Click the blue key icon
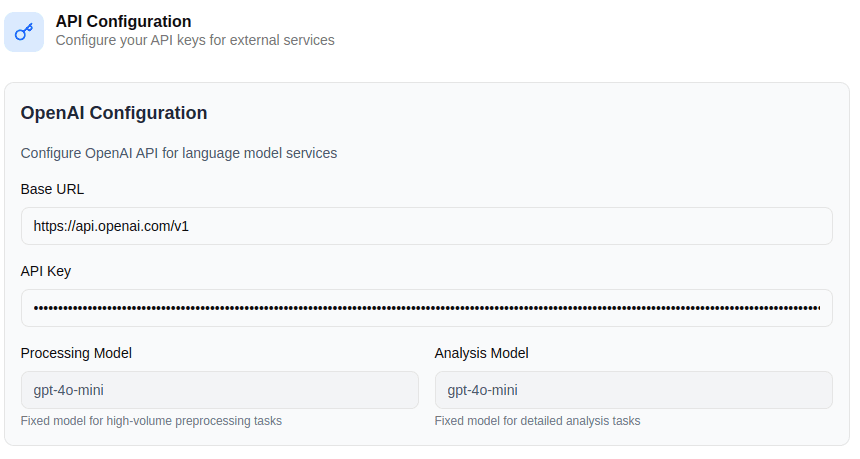 click(x=24, y=32)
